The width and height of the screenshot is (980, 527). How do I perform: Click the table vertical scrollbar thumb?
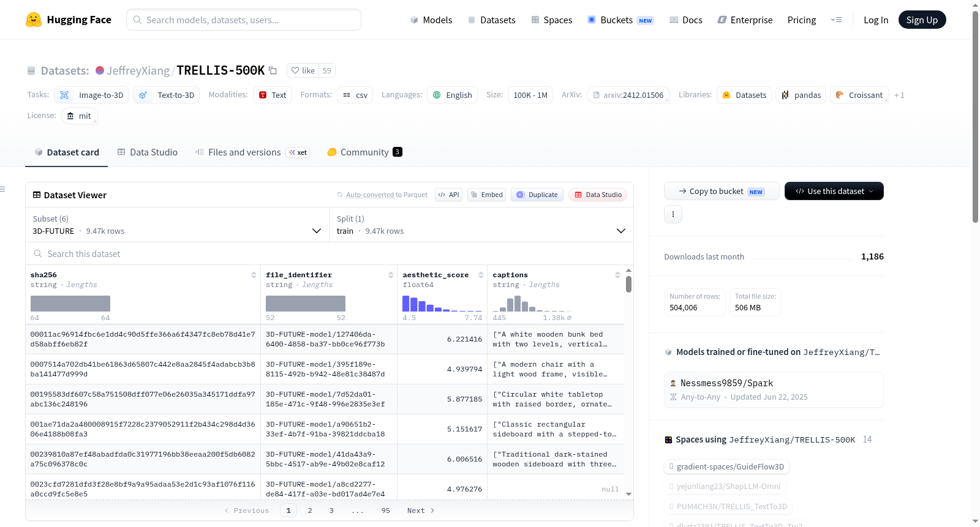coord(628,285)
